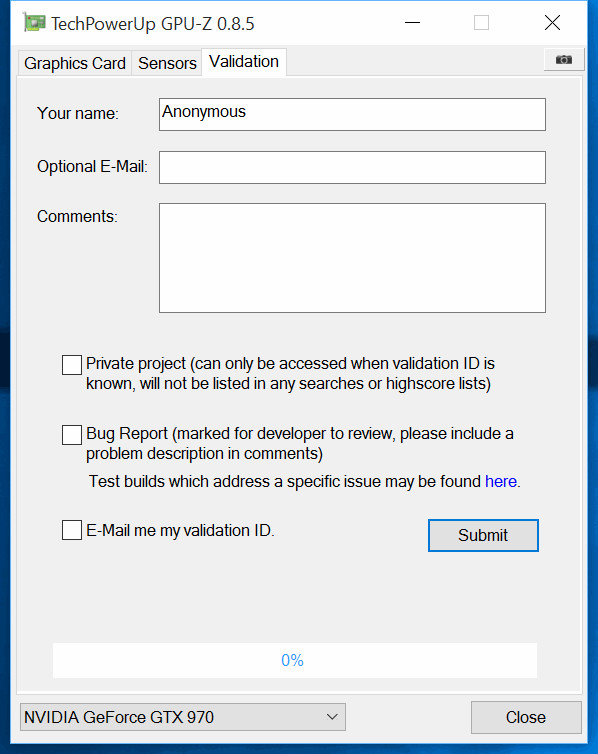Minimize the GPU-Z window
Viewport: 598px width, 754px height.
point(412,23)
